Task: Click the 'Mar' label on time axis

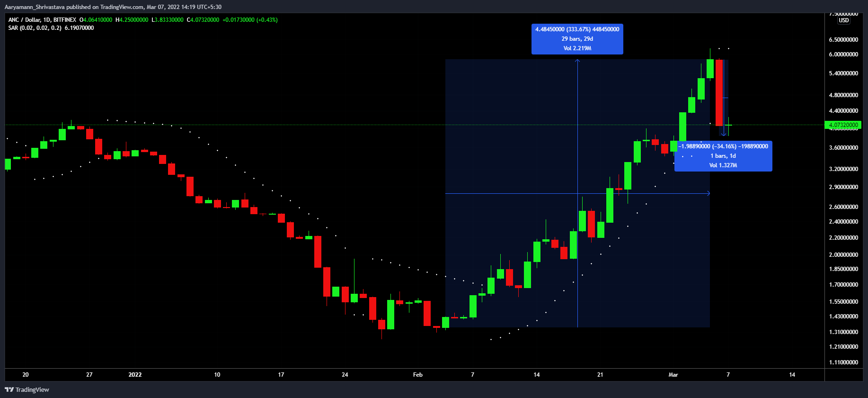Action: [x=673, y=375]
